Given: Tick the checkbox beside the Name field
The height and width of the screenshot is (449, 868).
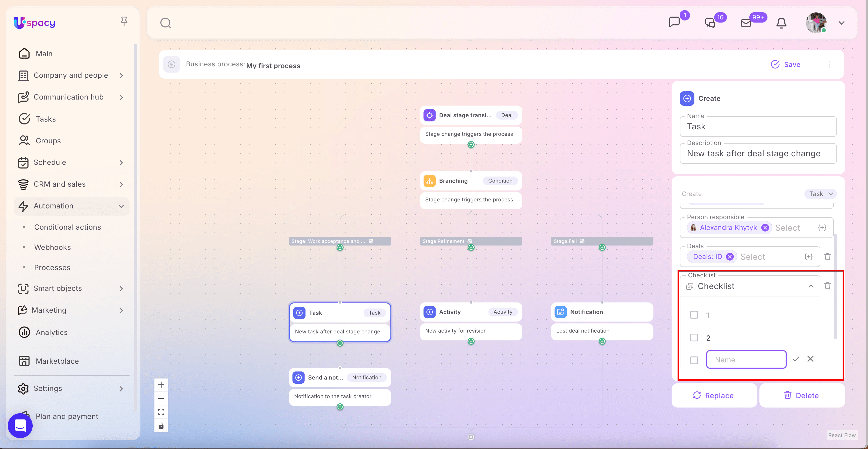Looking at the screenshot, I should click(x=694, y=360).
